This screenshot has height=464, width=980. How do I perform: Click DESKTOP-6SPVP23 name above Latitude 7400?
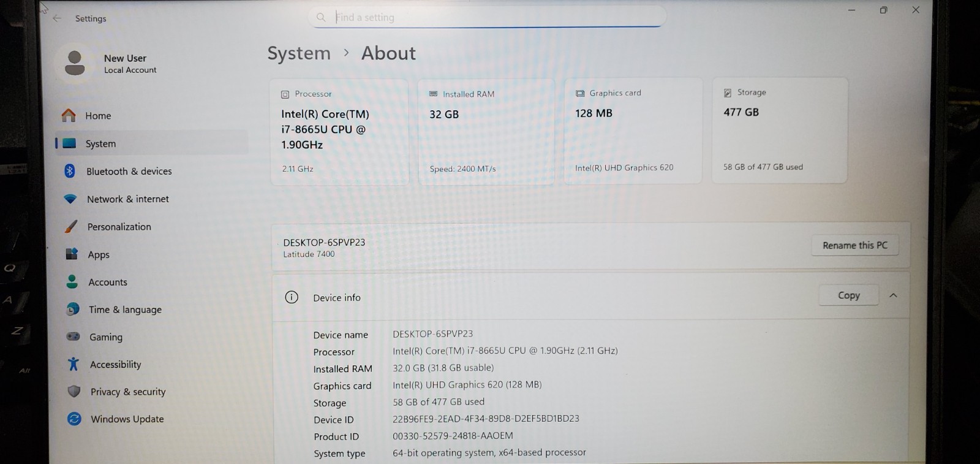point(324,242)
